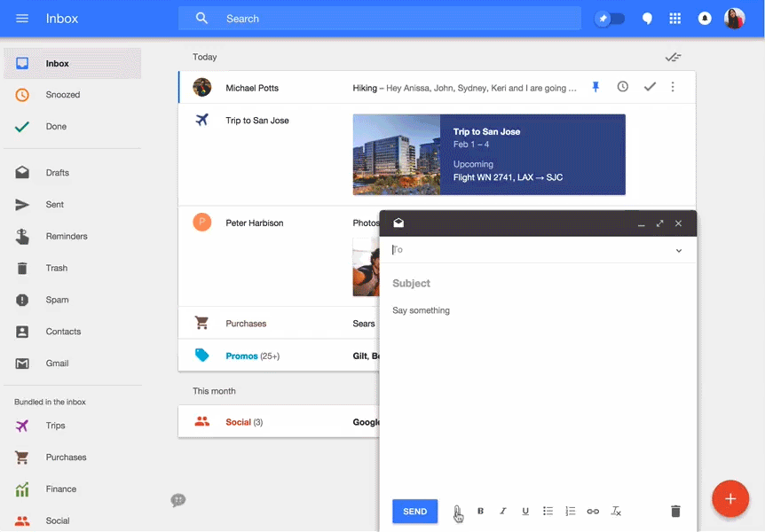Open more options for Michael Potts email
This screenshot has height=532, width=765.
tap(673, 87)
